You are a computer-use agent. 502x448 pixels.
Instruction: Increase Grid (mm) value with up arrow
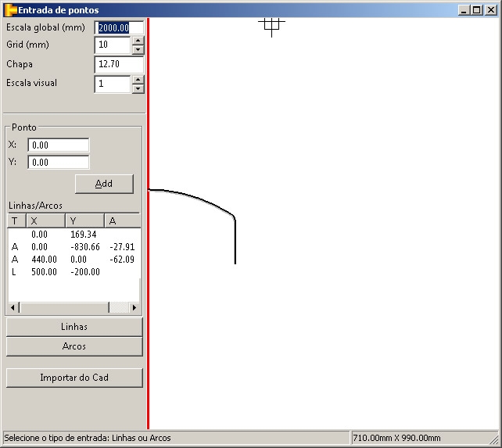(x=138, y=40)
